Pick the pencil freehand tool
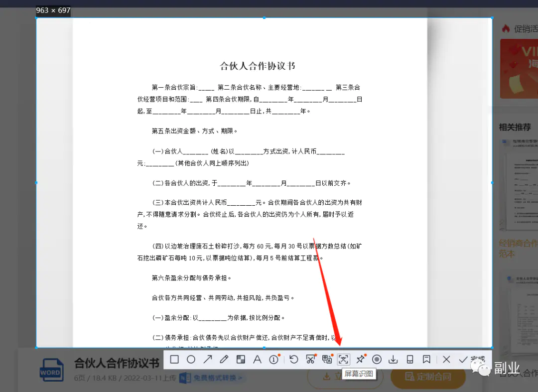 click(224, 359)
